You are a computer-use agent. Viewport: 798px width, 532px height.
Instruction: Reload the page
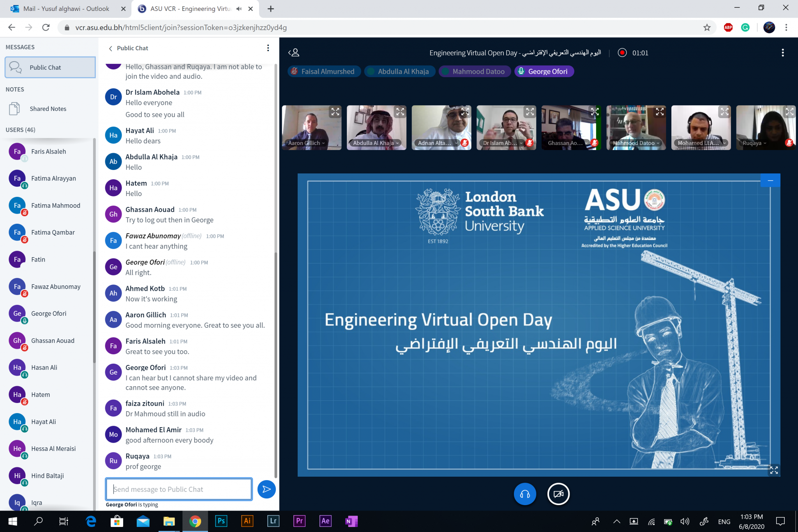point(46,27)
